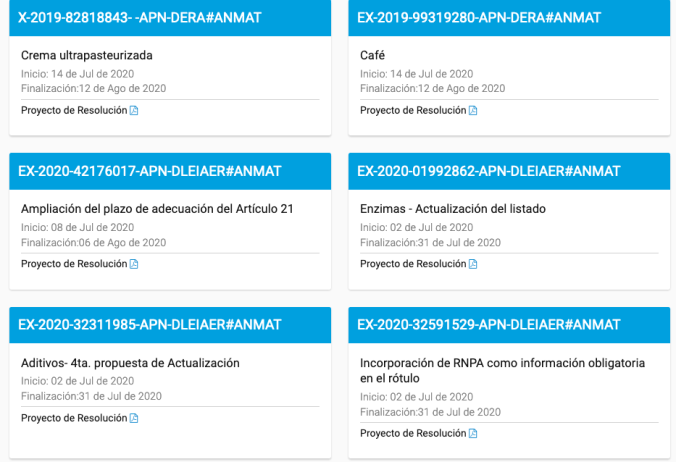Click title Aditivos- 4ta. propuesta de Actualización
The image size is (676, 462).
click(130, 363)
